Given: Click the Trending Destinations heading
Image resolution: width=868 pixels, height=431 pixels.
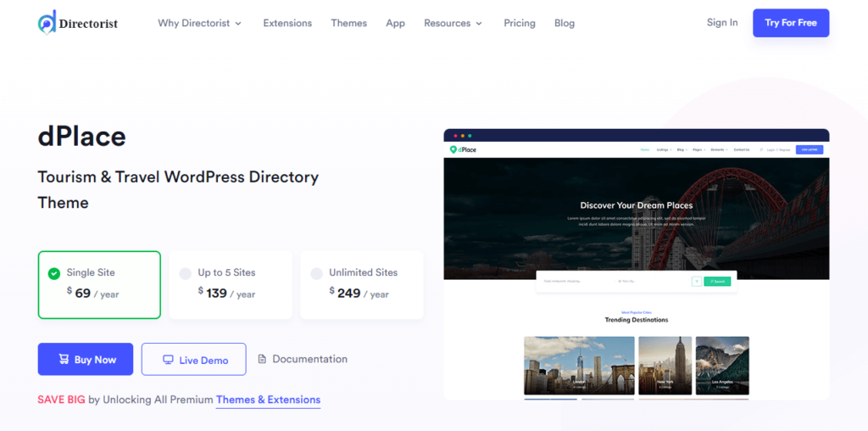Looking at the screenshot, I should [636, 320].
